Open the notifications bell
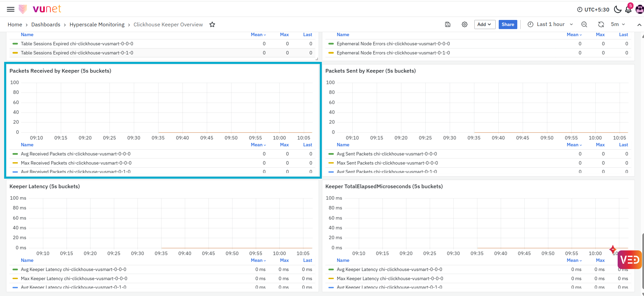Image resolution: width=644 pixels, height=296 pixels. pyautogui.click(x=628, y=9)
